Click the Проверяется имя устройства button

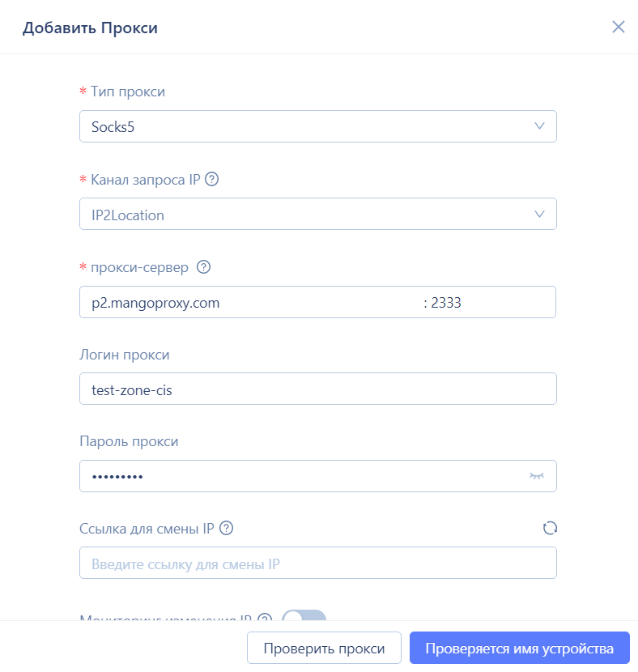[519, 647]
